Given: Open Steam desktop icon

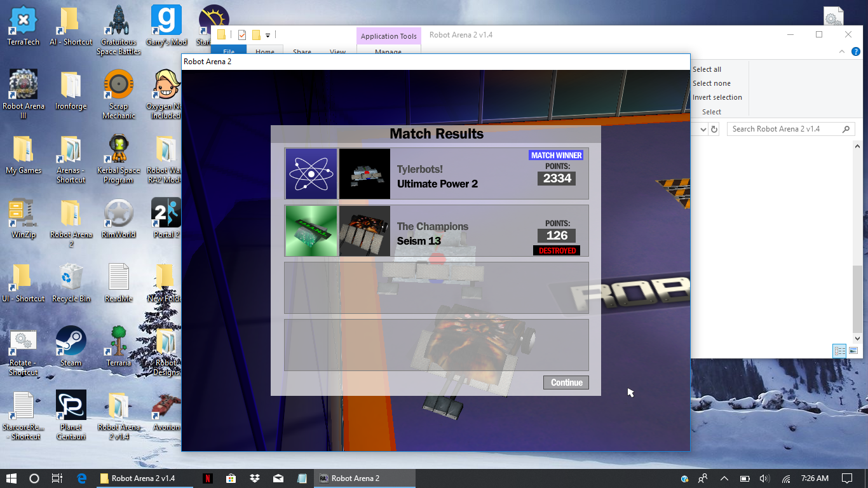Looking at the screenshot, I should point(71,347).
